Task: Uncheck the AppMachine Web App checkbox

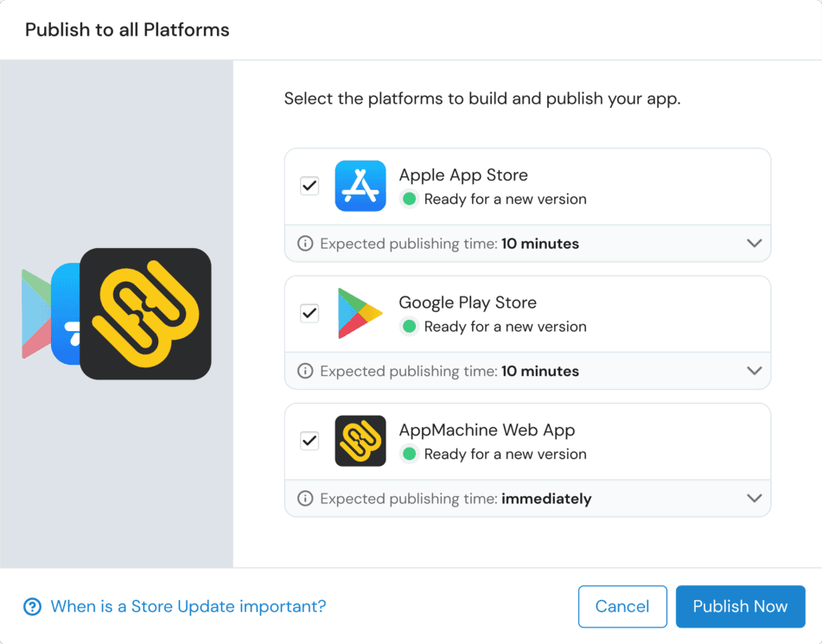Action: click(309, 441)
